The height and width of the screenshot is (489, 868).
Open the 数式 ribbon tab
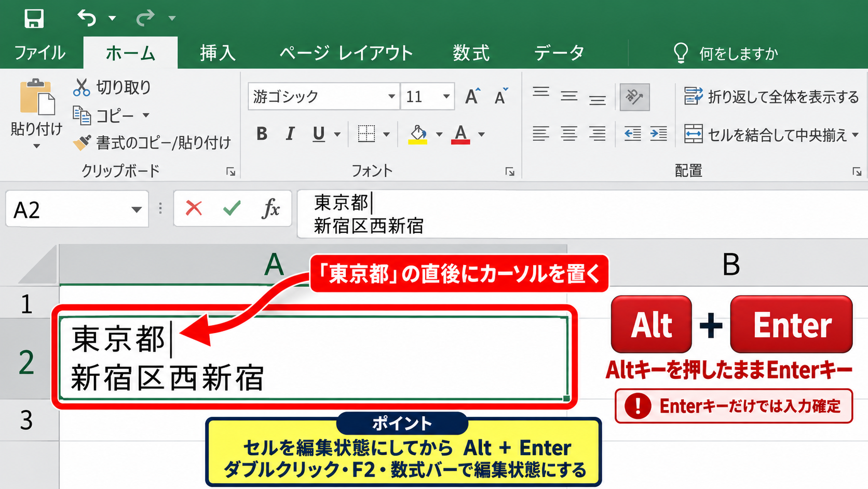[x=471, y=53]
